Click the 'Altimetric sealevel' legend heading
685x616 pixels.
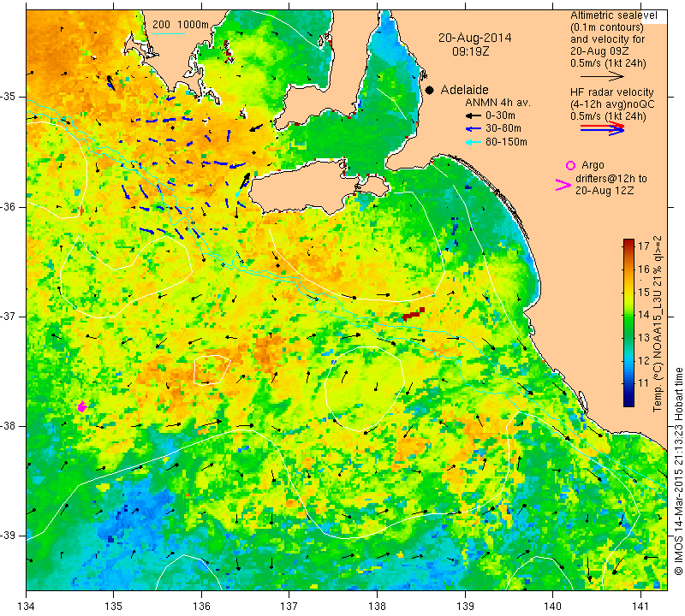[613, 15]
